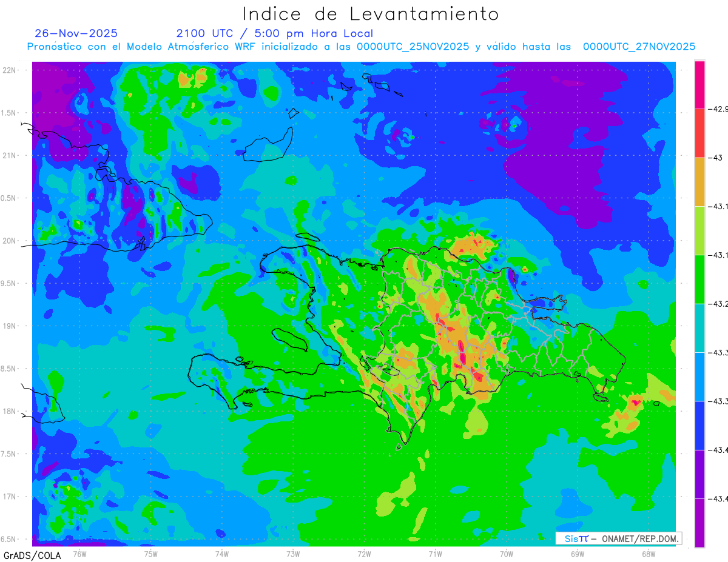Click the '-43' colorbar value
The width and height of the screenshot is (728, 562).
(716, 158)
